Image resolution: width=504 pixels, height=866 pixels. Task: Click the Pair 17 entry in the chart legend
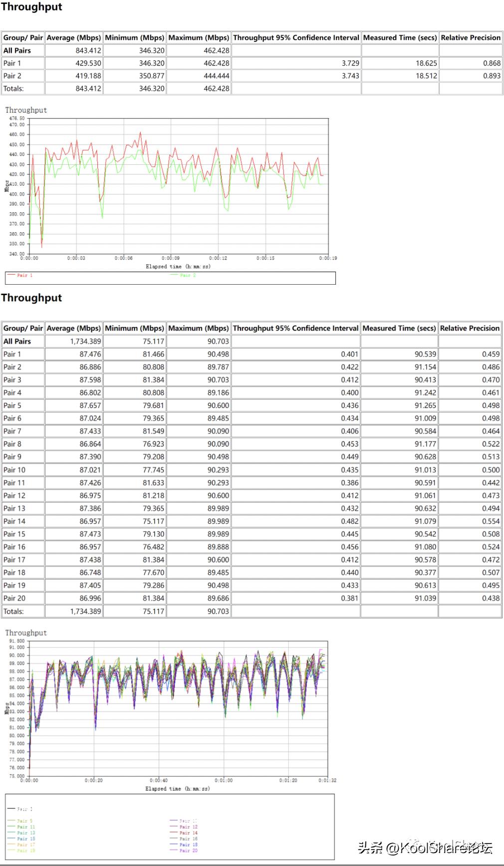point(21,845)
